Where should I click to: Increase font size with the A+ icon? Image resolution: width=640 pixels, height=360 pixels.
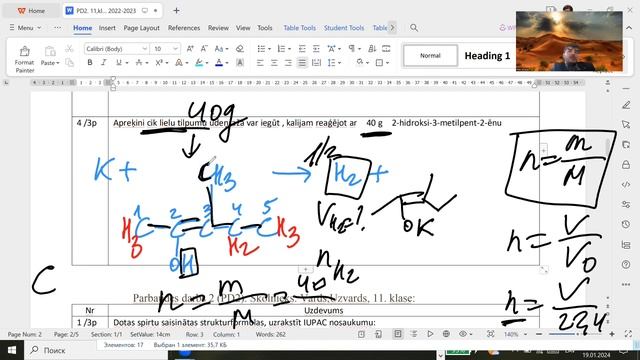[190, 49]
